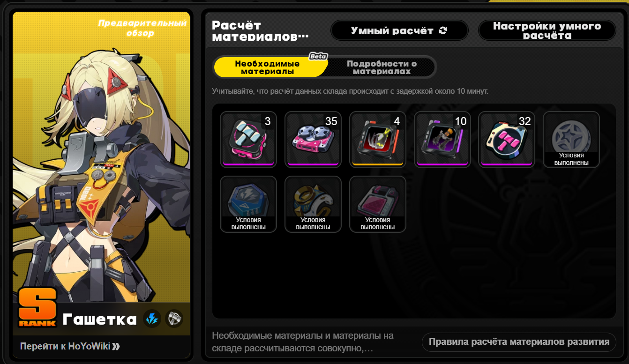Click the golden ring material icon
629x364 pixels.
point(313,204)
